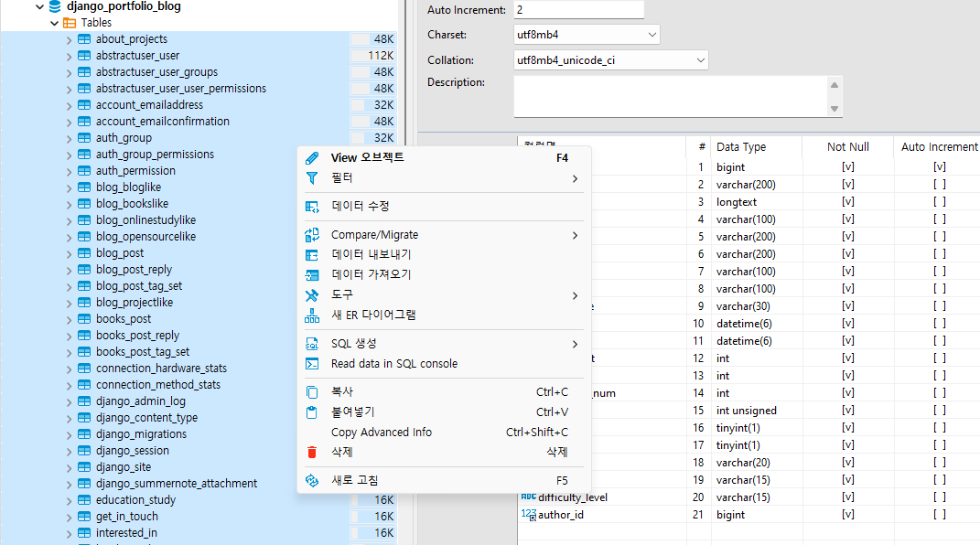Toggle Not Null for row 3 longtext
Viewport: 980px width, 545px height.
click(x=848, y=202)
